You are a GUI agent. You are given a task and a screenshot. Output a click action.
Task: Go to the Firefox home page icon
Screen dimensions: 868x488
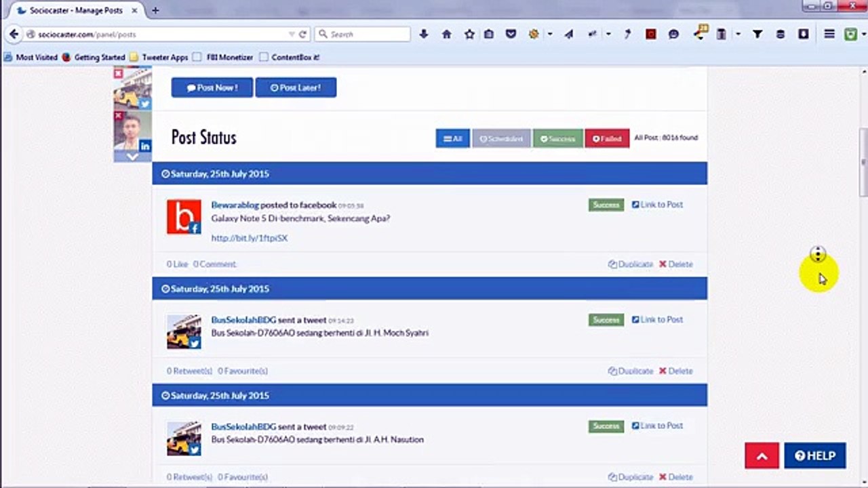(446, 34)
